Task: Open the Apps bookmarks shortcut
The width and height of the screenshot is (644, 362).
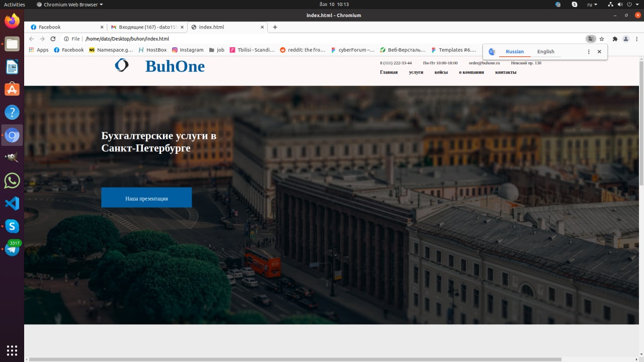Action: (39, 50)
